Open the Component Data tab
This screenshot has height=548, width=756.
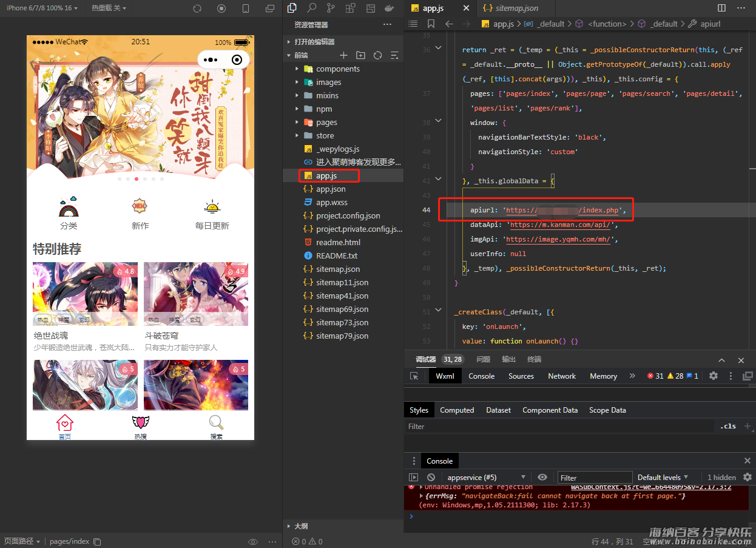pyautogui.click(x=550, y=410)
